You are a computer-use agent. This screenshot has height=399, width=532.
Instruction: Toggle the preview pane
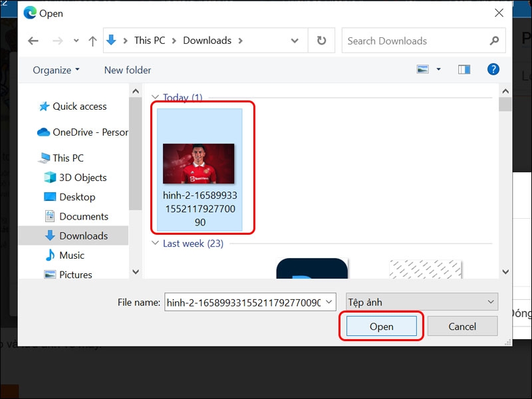[x=464, y=70]
